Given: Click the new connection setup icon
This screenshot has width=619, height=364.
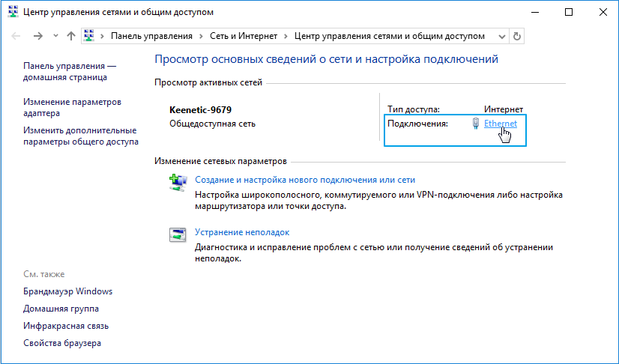Looking at the screenshot, I should coord(178,183).
